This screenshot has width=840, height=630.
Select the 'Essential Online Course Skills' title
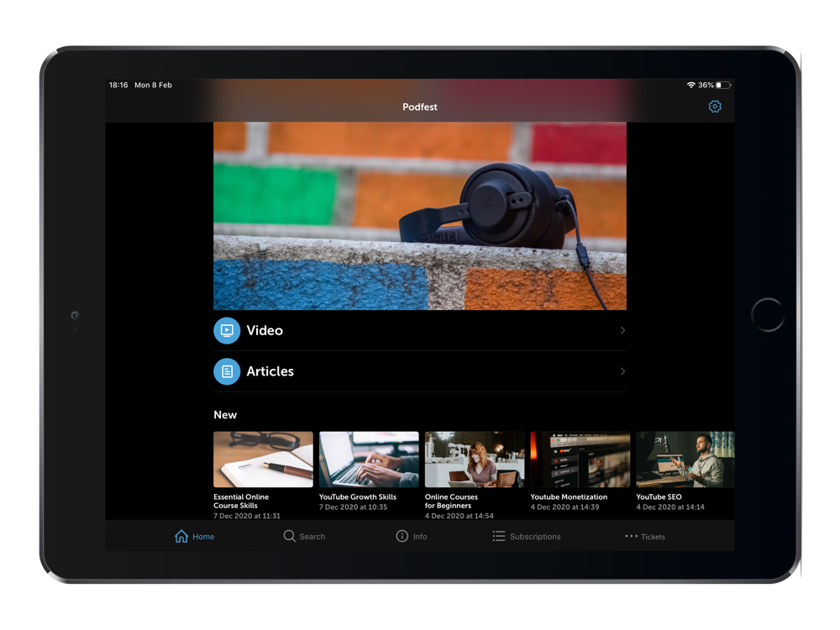coord(241,501)
